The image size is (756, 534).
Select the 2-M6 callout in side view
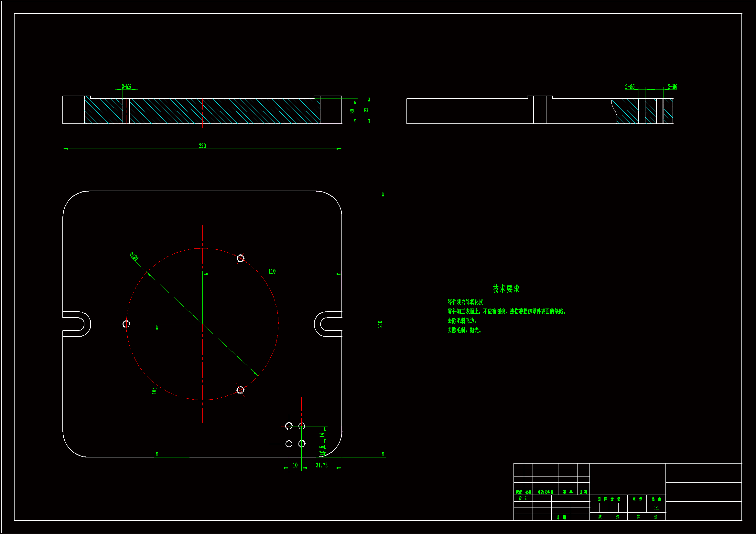coord(672,87)
